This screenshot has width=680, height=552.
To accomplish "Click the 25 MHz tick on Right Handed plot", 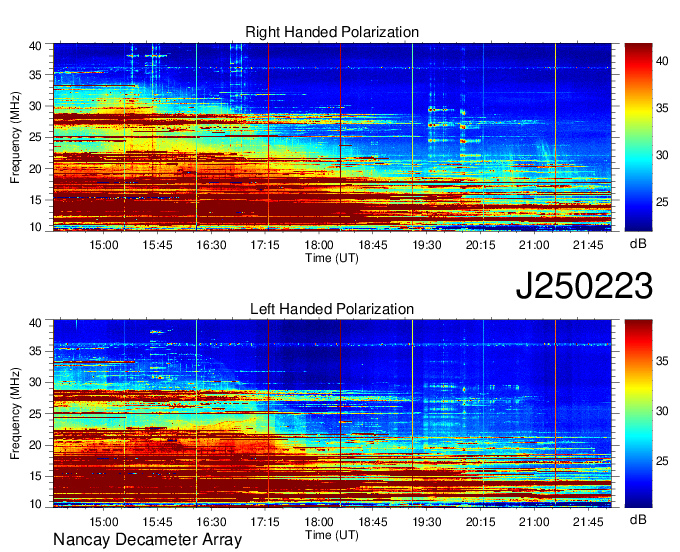I will click(35, 137).
